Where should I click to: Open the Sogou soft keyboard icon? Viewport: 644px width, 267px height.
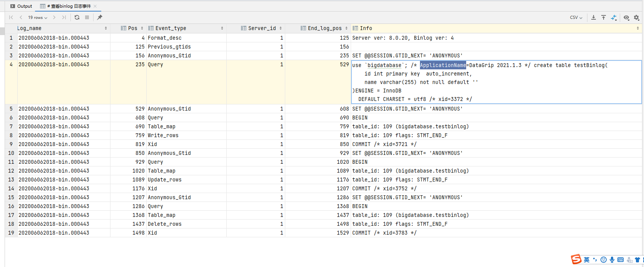[621, 260]
